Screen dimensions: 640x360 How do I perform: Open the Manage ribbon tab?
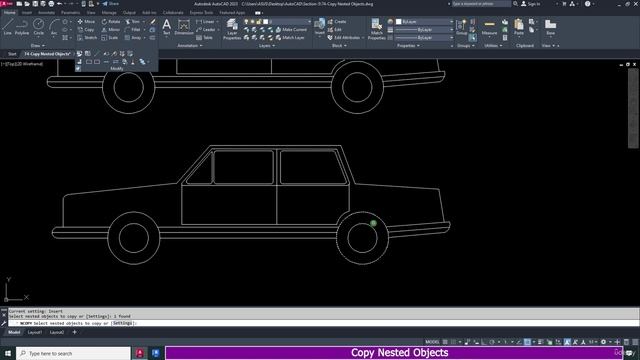point(109,13)
